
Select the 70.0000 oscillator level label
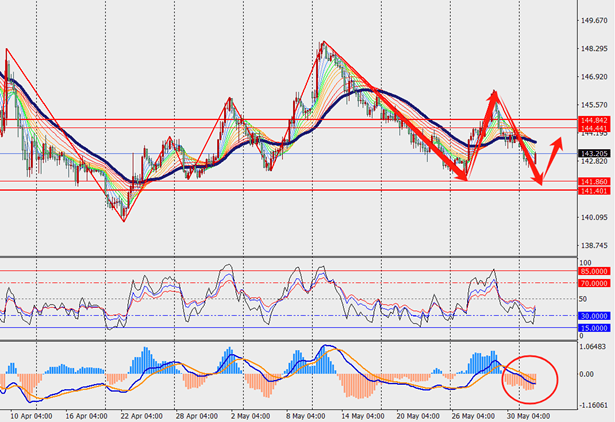[x=594, y=283]
